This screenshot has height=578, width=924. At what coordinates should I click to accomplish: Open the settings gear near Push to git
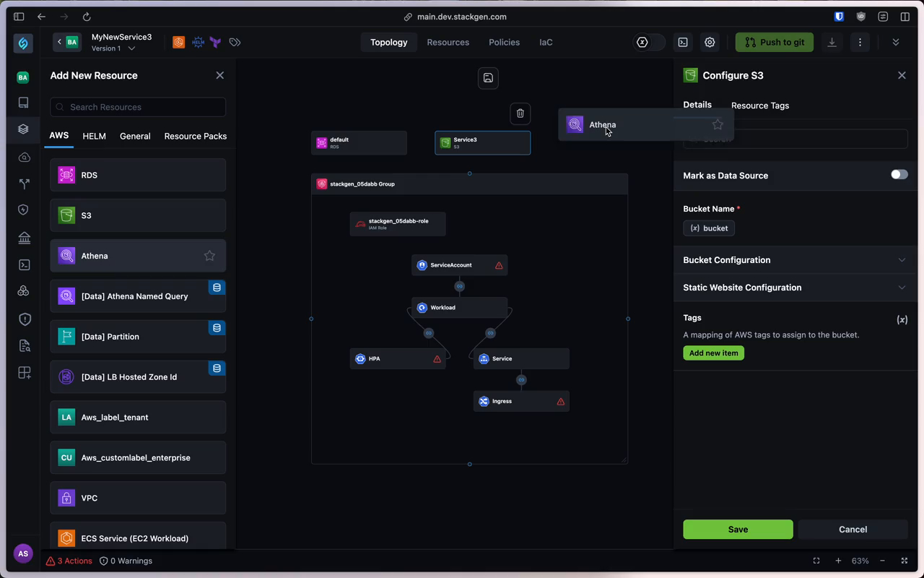tap(710, 42)
